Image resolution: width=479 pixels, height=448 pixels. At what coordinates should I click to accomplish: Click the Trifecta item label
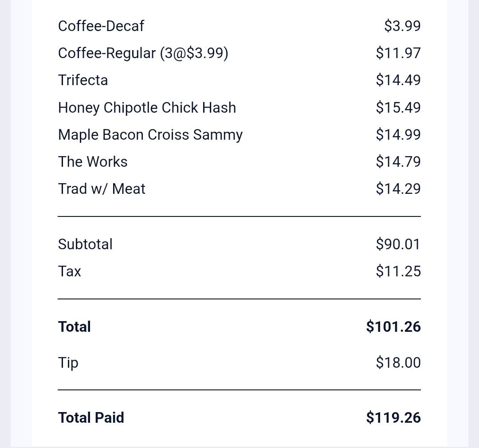coord(83,80)
